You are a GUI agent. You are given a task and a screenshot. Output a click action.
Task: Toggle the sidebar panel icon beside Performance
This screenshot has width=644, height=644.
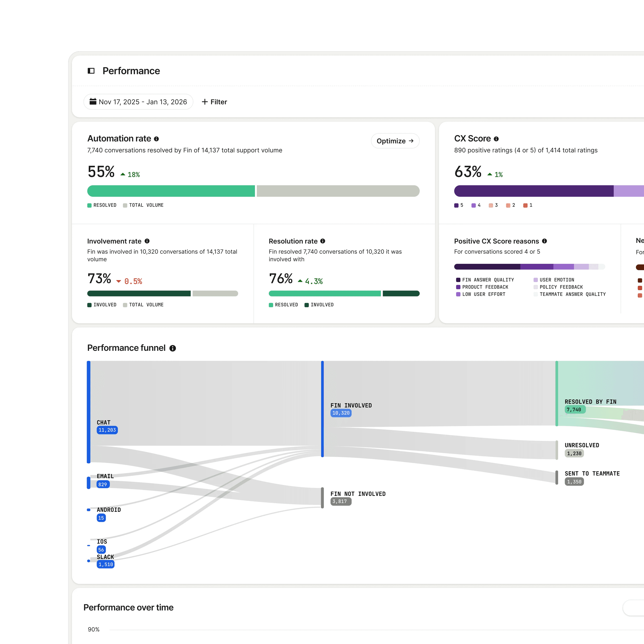(x=91, y=71)
